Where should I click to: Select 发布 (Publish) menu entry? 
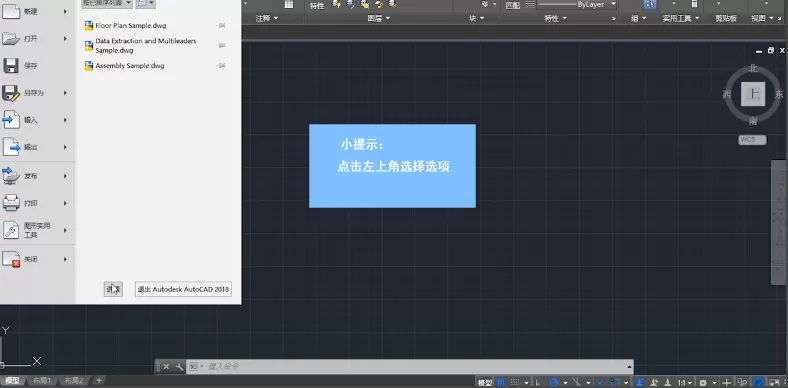pos(36,176)
